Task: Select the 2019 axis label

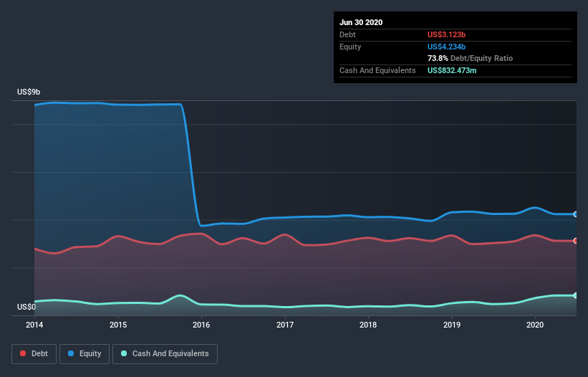Action: [452, 325]
